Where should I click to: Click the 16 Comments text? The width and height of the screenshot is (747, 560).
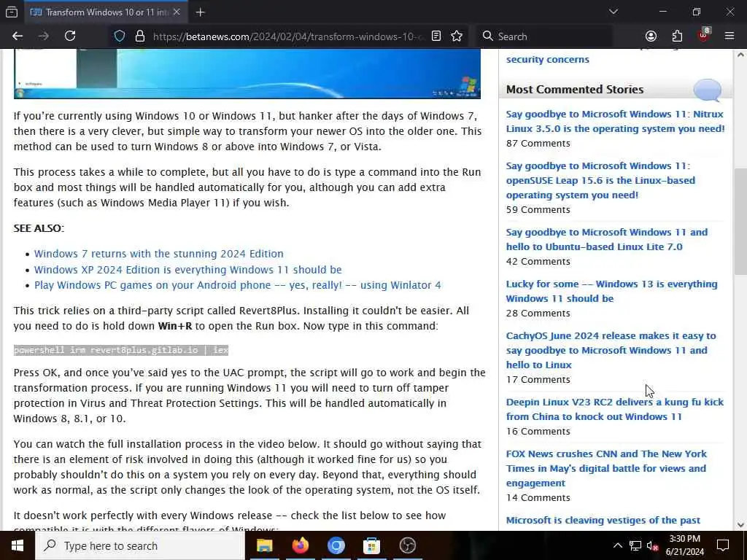pyautogui.click(x=538, y=432)
